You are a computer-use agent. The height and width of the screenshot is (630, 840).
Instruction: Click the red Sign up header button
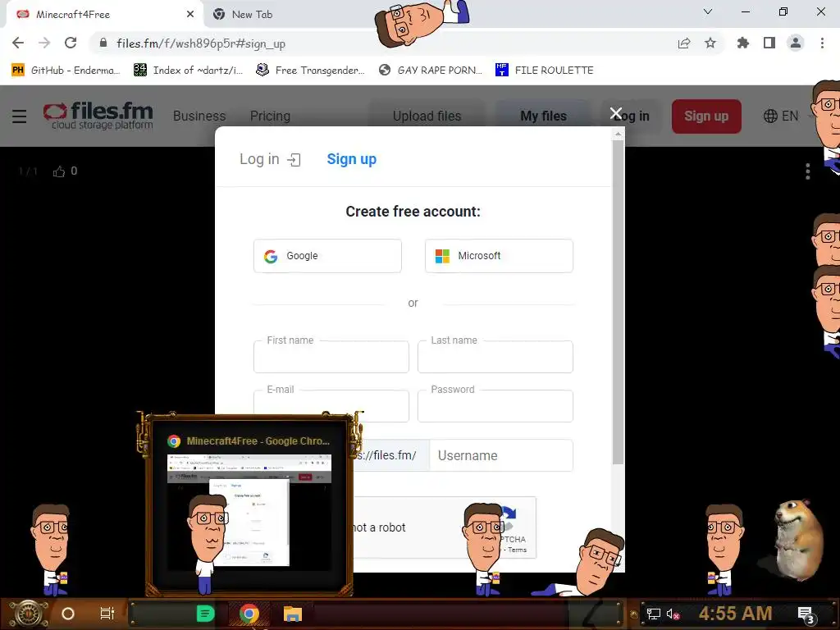coord(706,116)
